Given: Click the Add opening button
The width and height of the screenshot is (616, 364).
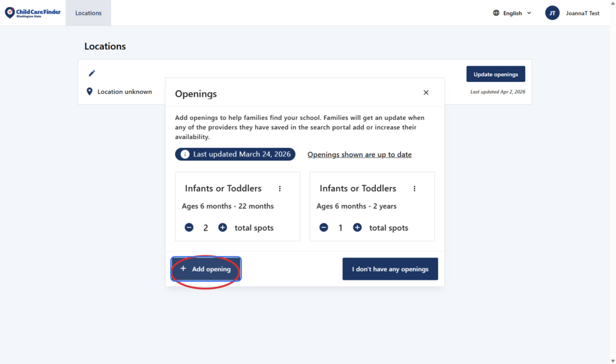Looking at the screenshot, I should [x=206, y=269].
